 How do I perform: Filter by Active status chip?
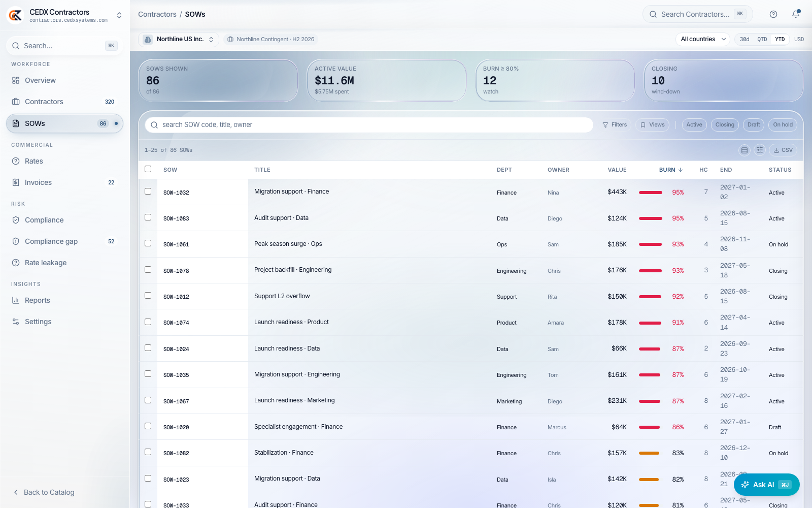[x=694, y=125]
